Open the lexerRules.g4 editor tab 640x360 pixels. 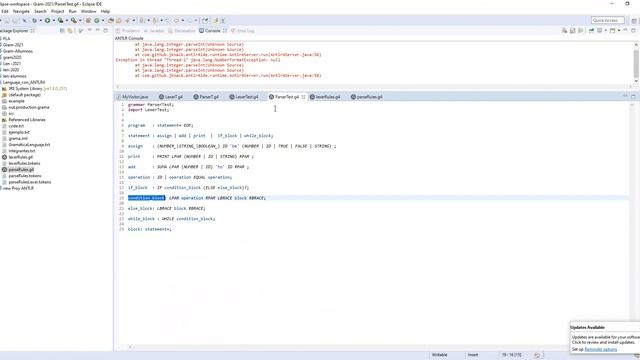coord(325,97)
